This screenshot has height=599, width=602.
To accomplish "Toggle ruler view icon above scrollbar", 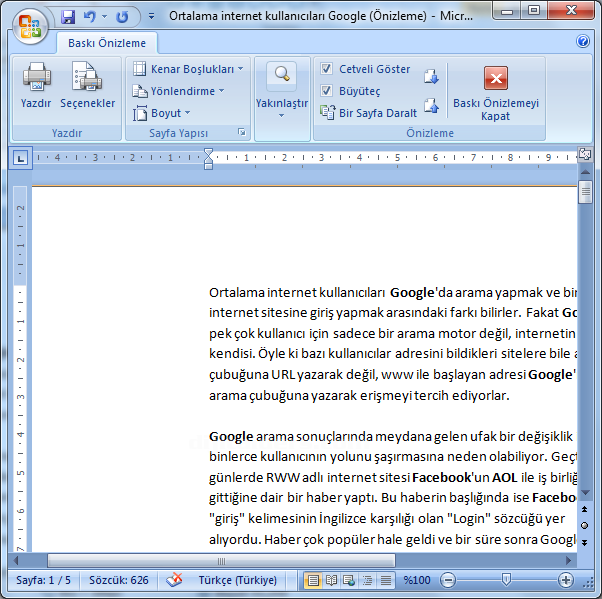I will coord(585,154).
